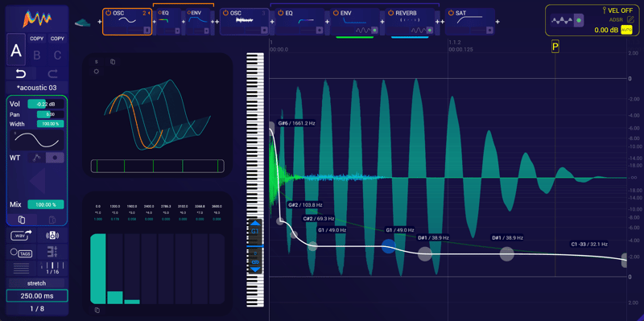Click down arrow below the note selector
Image resolution: width=644 pixels, height=321 pixels.
pyautogui.click(x=255, y=270)
